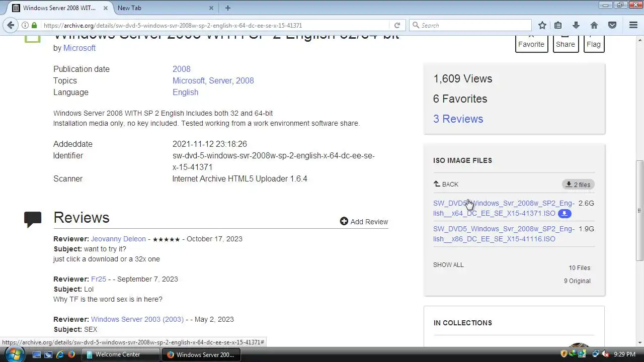Open the Server topic link
The image size is (644, 362).
click(220, 80)
